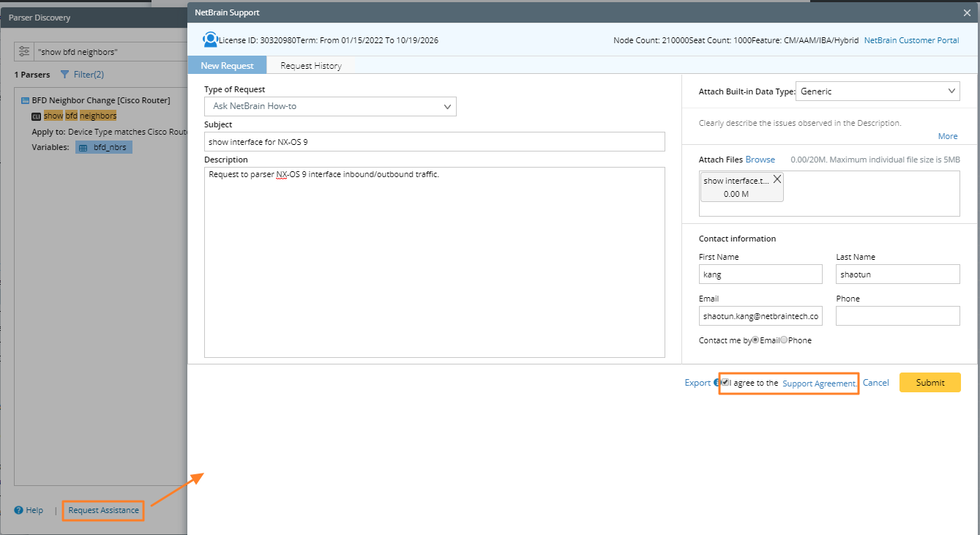
Task: Click the Help question mark icon
Action: [x=19, y=510]
